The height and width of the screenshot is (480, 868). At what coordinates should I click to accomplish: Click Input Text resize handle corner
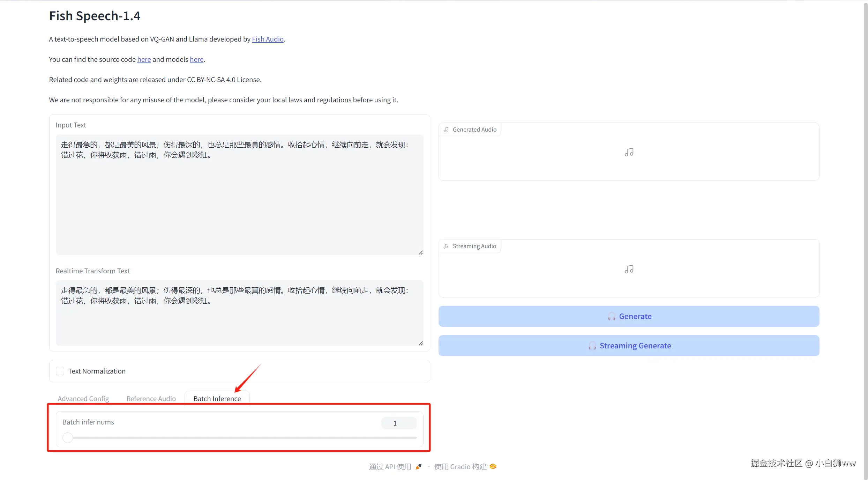coord(421,253)
